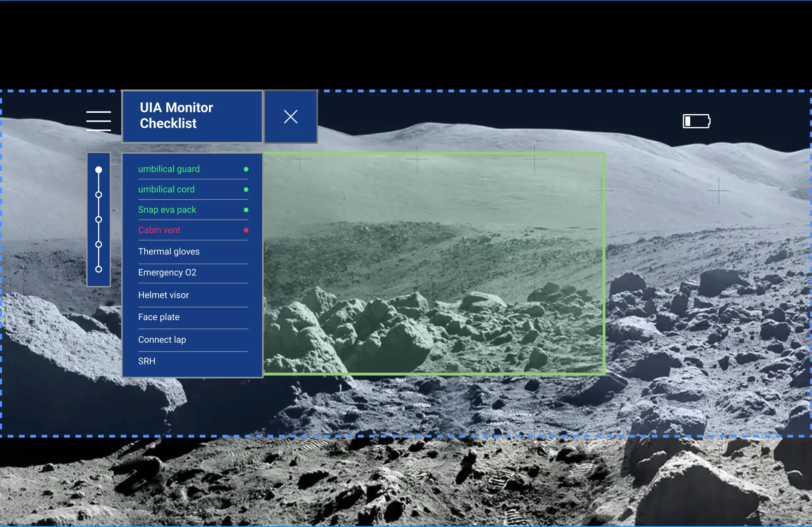Click the green highlighted camera view area

coord(434,263)
